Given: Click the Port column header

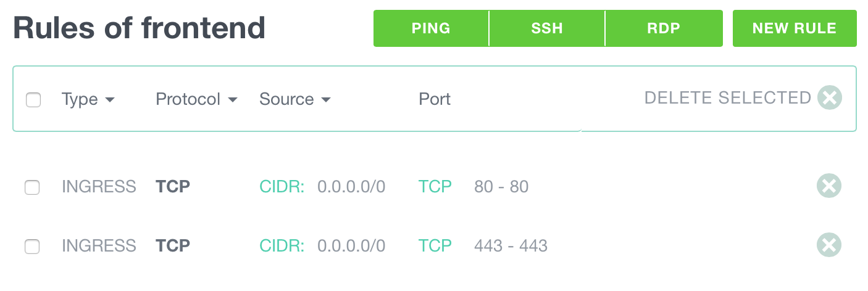Looking at the screenshot, I should [435, 99].
